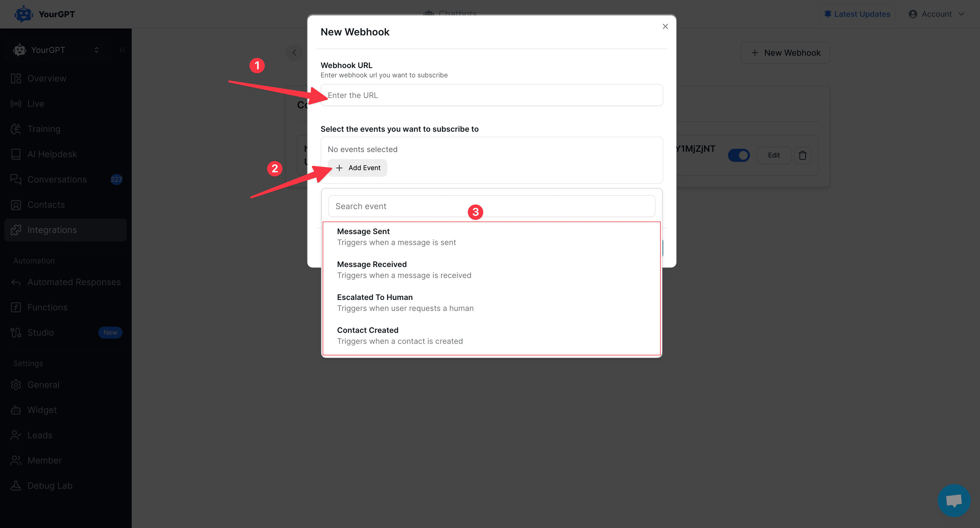Screen dimensions: 980x528
Task: Toggle the webhook enabled switch
Action: coord(739,155)
